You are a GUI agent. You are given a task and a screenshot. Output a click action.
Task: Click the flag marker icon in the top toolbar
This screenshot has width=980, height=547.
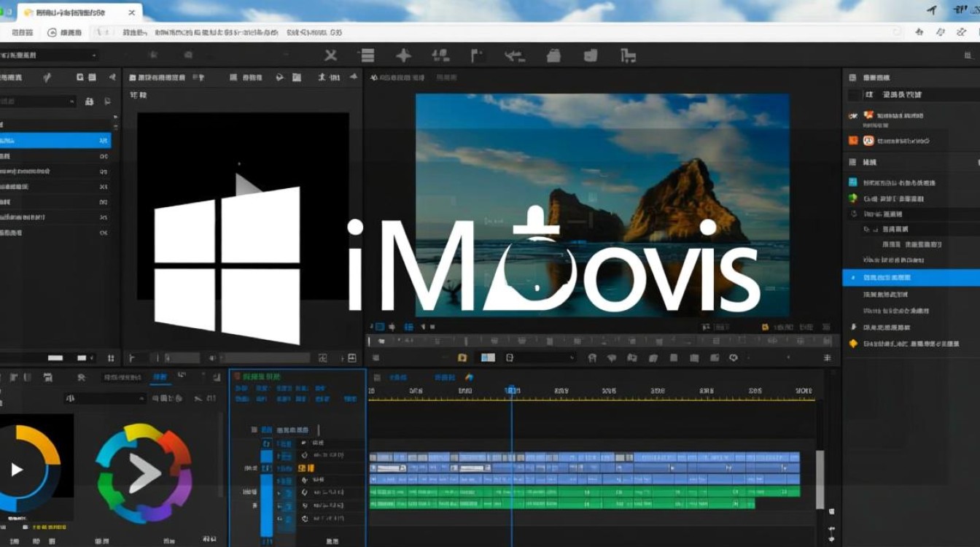click(478, 55)
